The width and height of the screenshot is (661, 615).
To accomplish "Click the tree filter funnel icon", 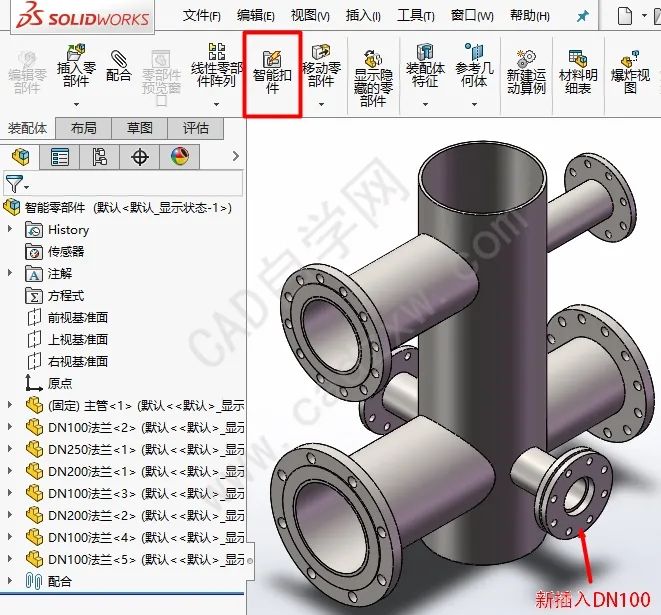I will coord(16,184).
